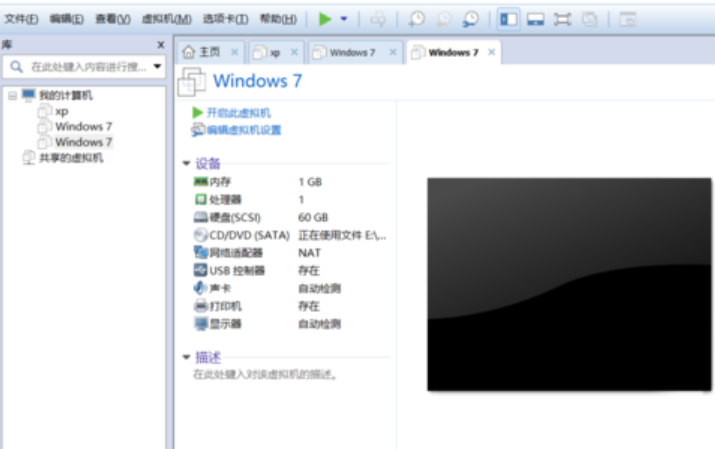Open the 编辑(E) menu
715x449 pixels.
[67, 19]
